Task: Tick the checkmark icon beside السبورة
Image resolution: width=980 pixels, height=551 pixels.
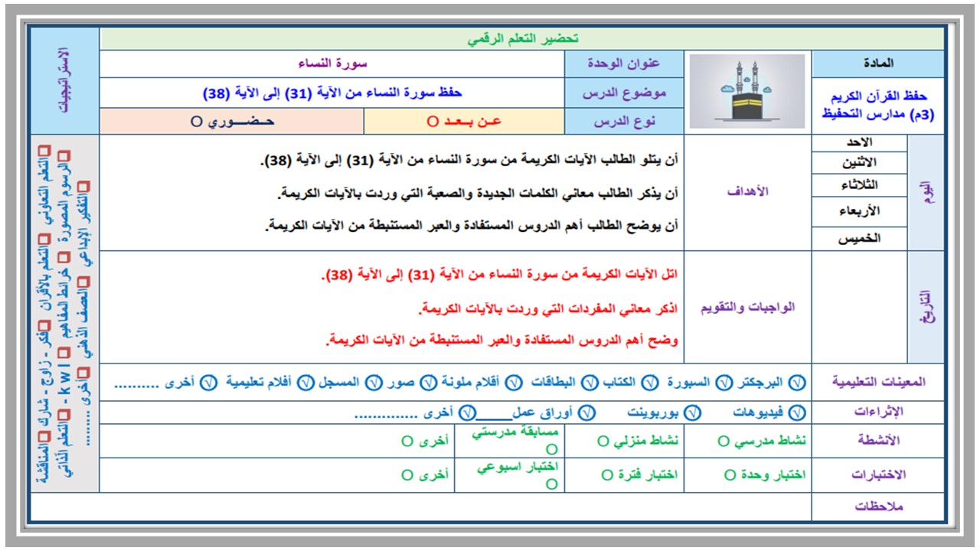Action: tap(724, 383)
